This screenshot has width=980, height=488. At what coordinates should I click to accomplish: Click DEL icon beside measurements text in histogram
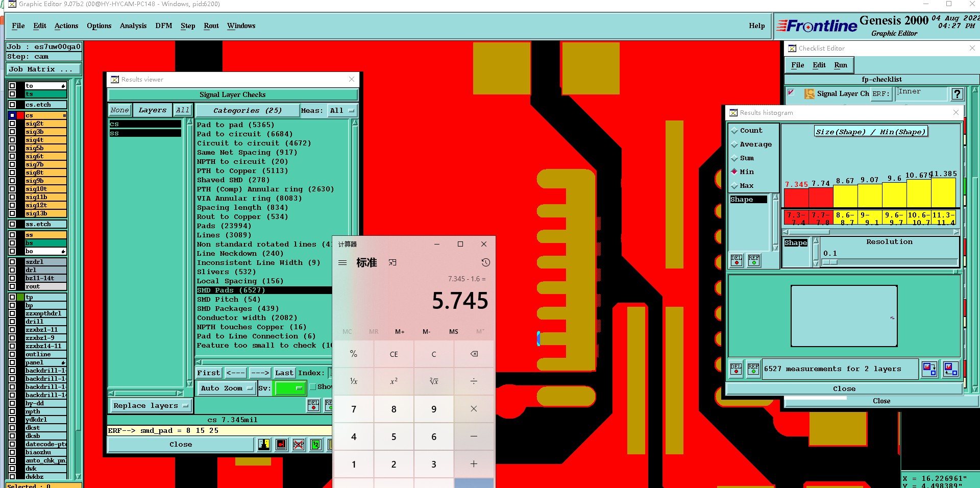[736, 369]
